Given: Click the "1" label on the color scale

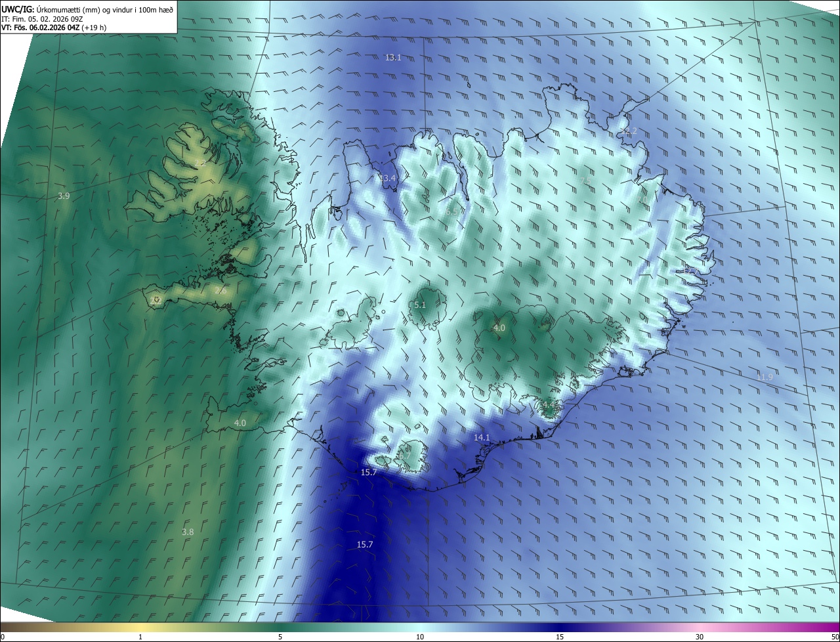Looking at the screenshot, I should pyautogui.click(x=140, y=637).
